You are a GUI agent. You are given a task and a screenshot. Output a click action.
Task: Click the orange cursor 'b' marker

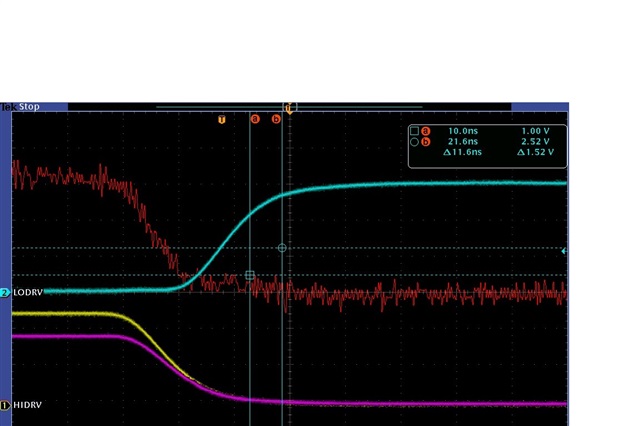[x=276, y=119]
